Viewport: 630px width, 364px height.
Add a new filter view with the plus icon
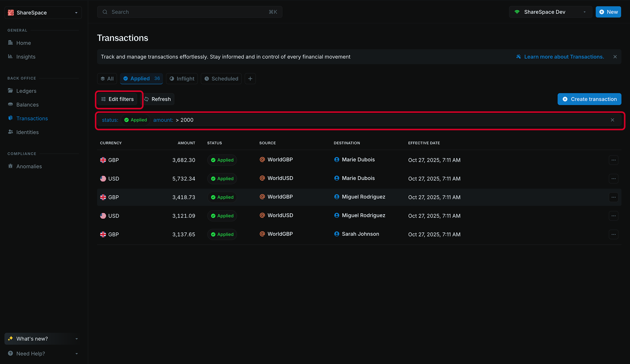pyautogui.click(x=250, y=78)
